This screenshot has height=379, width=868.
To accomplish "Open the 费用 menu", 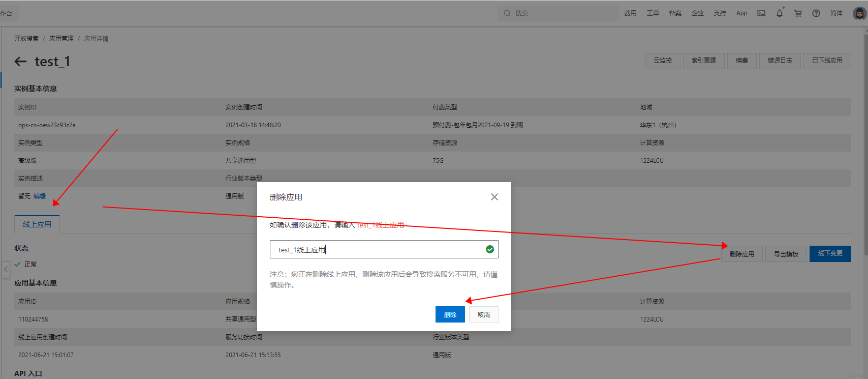I will click(631, 13).
